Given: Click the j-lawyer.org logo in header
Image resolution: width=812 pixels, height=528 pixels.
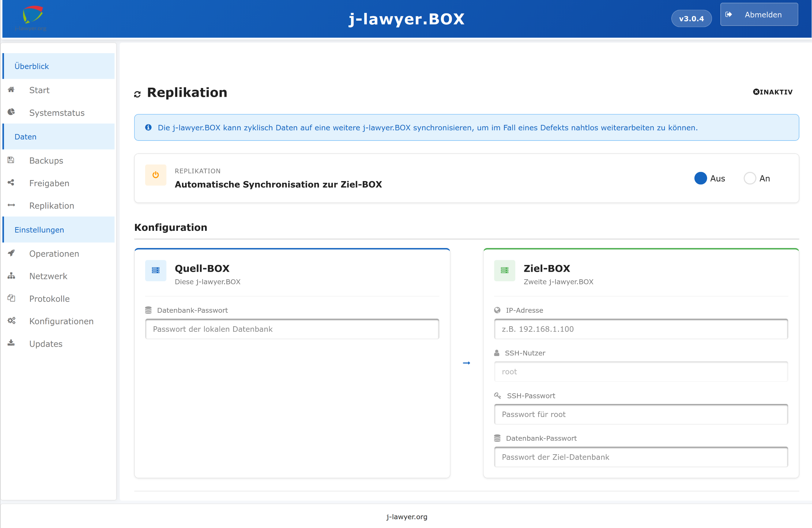Looking at the screenshot, I should [31, 18].
